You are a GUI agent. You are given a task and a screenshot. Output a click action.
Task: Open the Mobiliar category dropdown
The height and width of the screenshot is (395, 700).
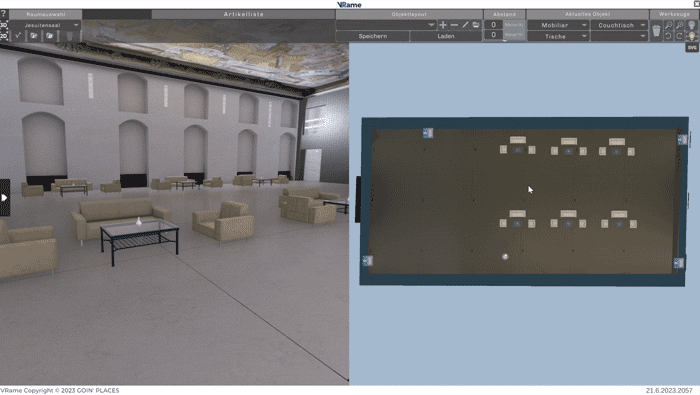coord(558,25)
